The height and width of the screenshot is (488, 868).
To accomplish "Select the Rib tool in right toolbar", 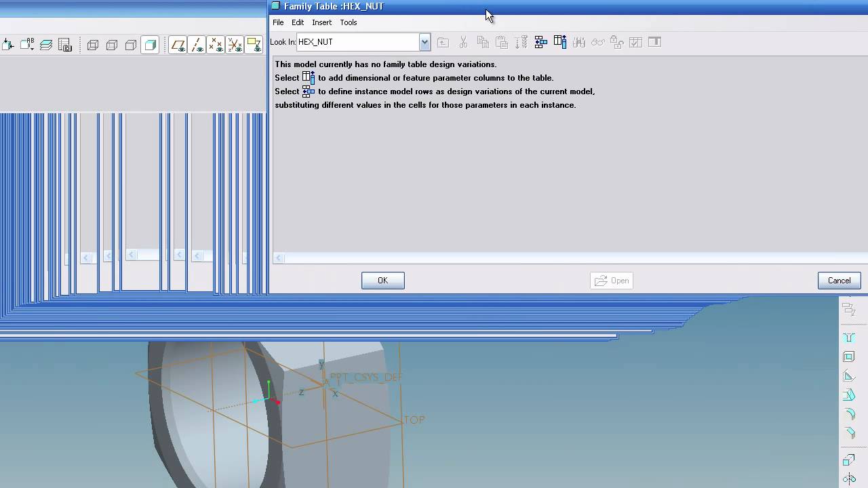I will tap(848, 376).
